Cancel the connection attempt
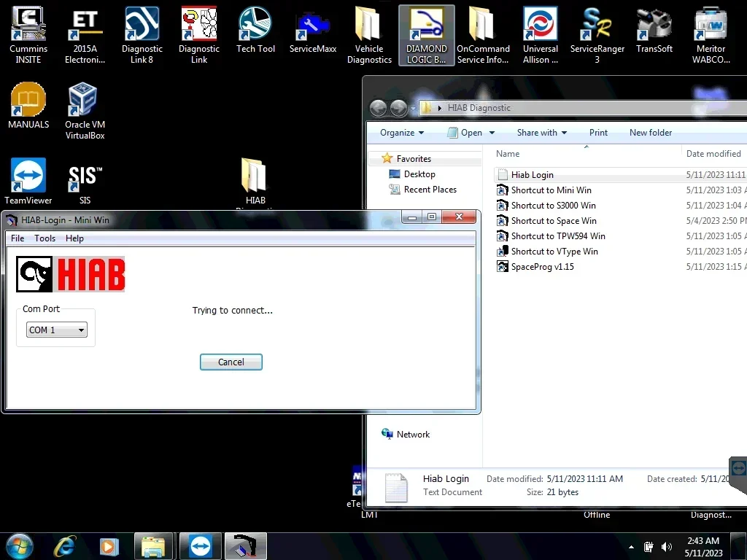Screen dimensions: 747x560 [231, 362]
